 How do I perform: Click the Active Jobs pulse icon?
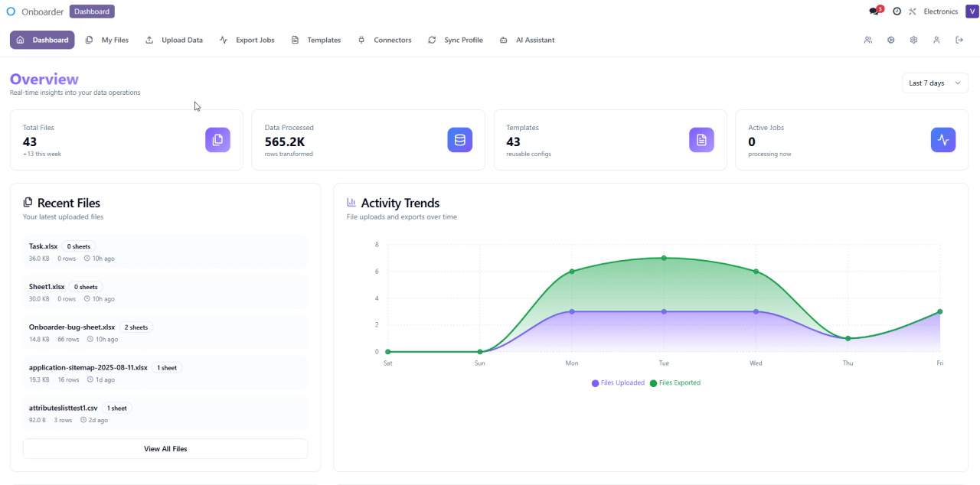tap(943, 140)
